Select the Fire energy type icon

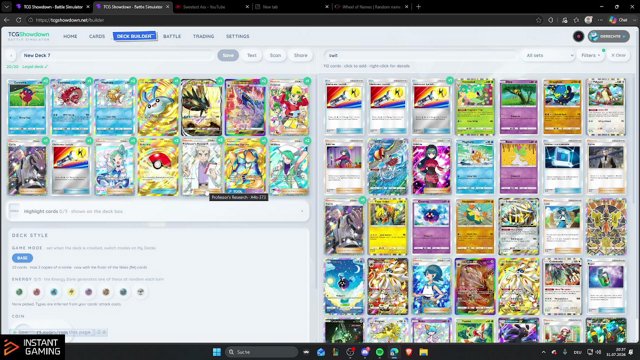pos(37,292)
